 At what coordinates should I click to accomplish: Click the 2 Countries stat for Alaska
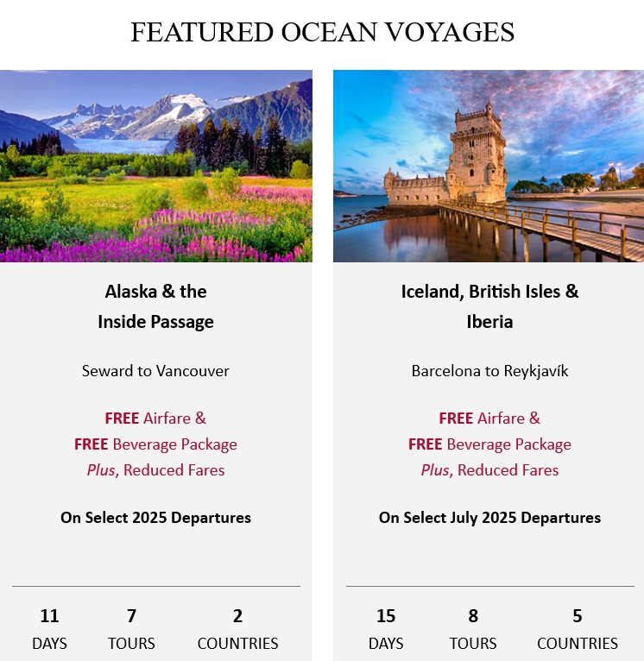point(237,628)
